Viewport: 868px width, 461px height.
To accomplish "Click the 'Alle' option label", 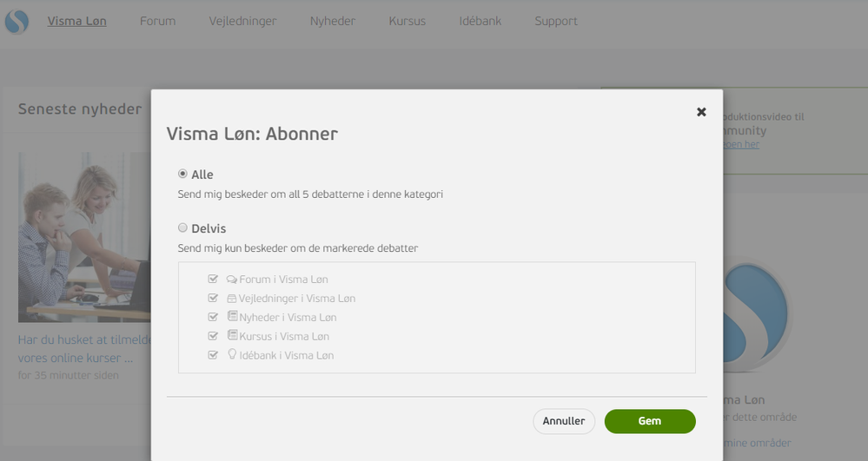I will tap(202, 175).
